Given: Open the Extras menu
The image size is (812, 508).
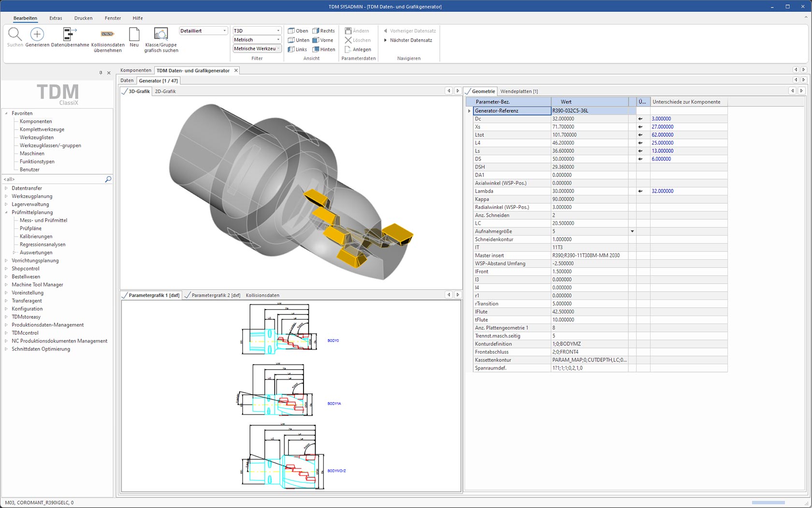Looking at the screenshot, I should pyautogui.click(x=56, y=18).
